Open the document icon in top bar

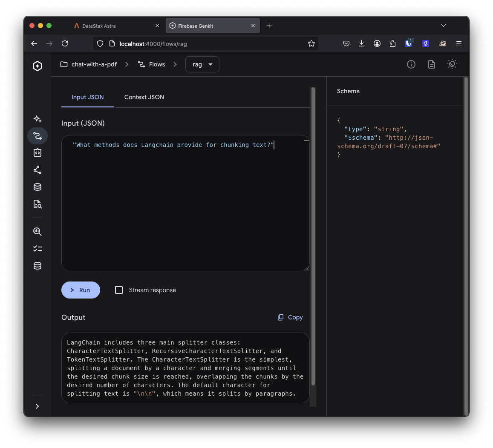click(x=431, y=64)
